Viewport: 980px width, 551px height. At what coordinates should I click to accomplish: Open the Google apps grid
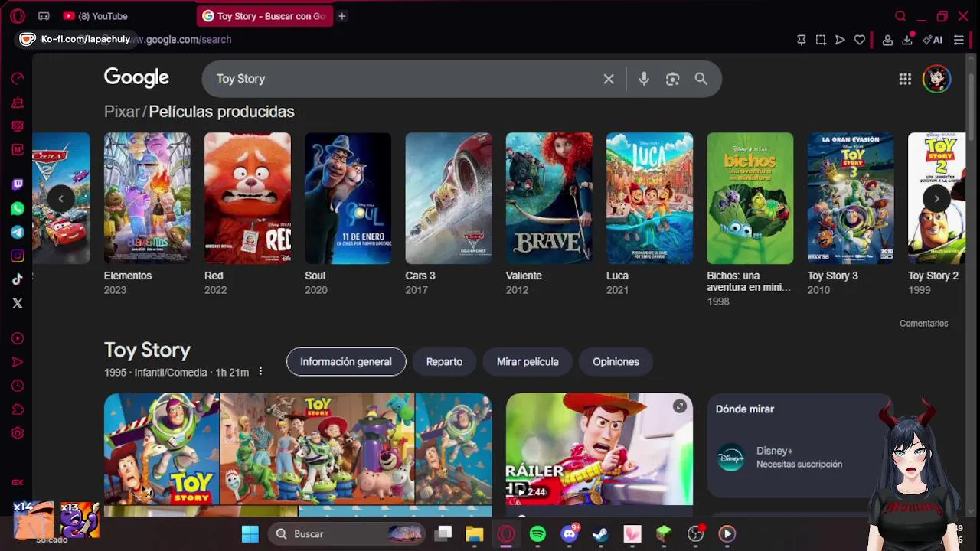tap(905, 79)
